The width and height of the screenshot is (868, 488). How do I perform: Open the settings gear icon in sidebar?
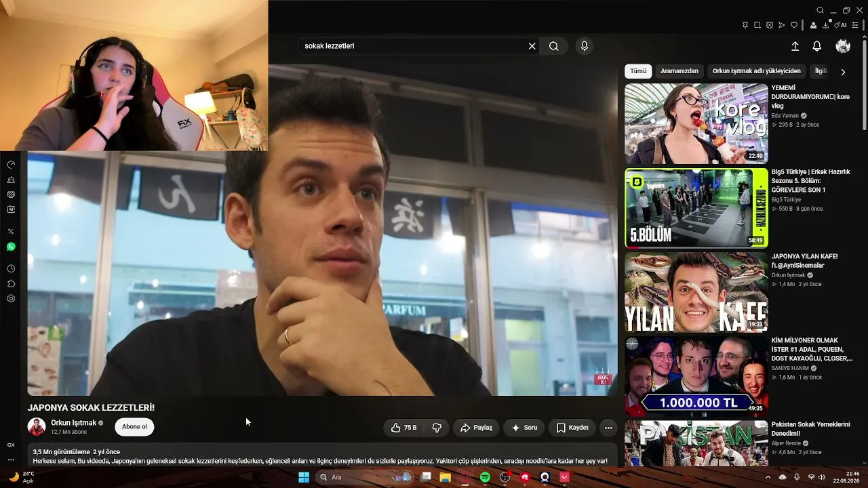11,298
